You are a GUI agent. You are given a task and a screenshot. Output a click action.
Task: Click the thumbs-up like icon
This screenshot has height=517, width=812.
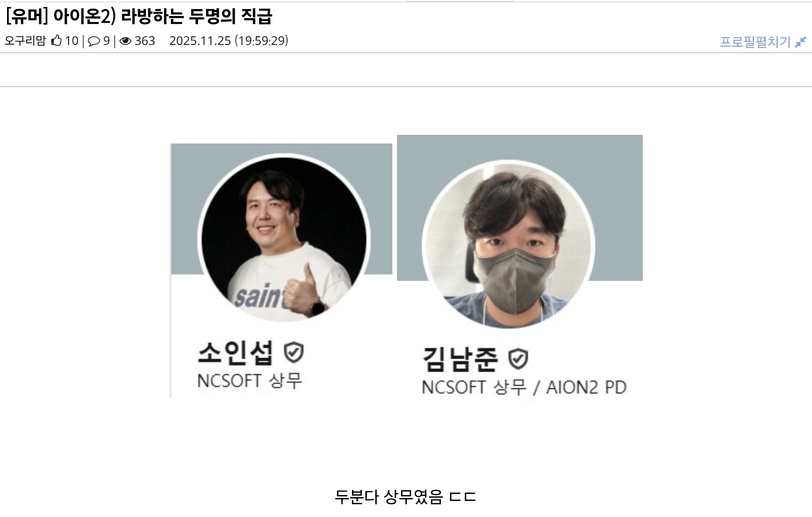click(x=56, y=40)
